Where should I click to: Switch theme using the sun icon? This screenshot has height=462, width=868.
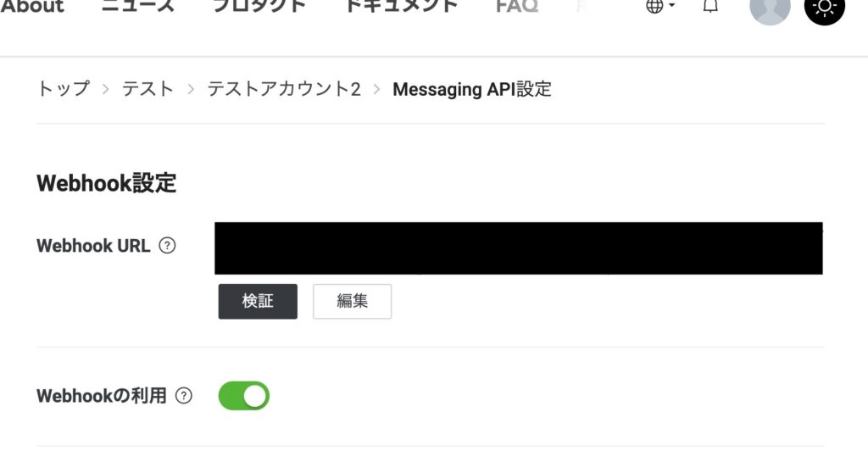[x=824, y=8]
